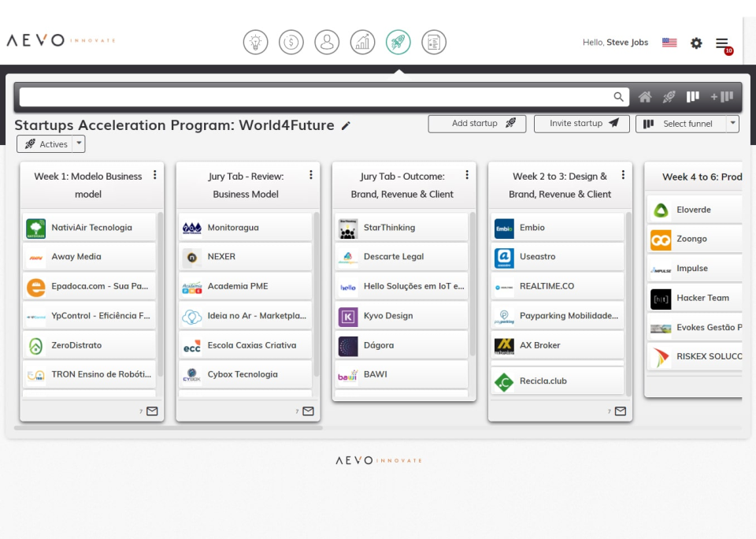The width and height of the screenshot is (756, 539).
Task: Open the Ideas lightbulb section
Action: [x=255, y=42]
